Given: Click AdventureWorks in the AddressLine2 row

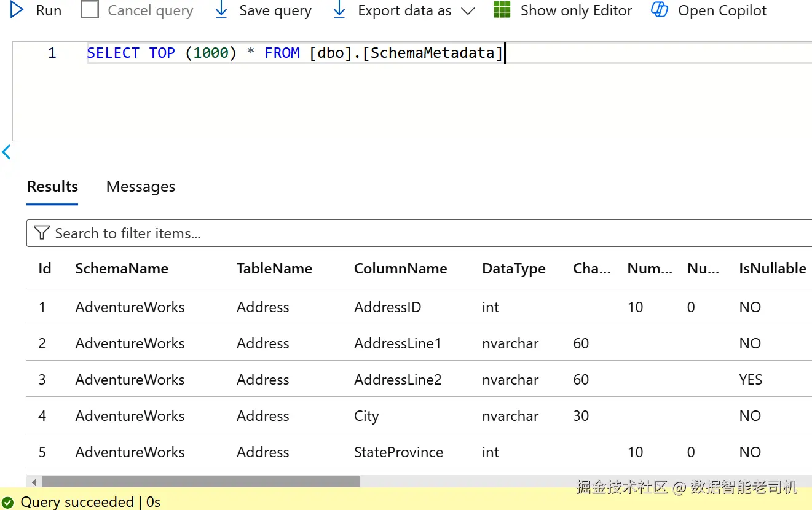Looking at the screenshot, I should (130, 379).
